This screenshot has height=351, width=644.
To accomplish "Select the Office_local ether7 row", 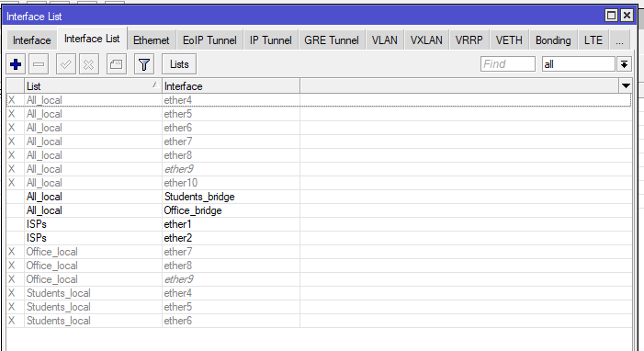I will pos(319,252).
